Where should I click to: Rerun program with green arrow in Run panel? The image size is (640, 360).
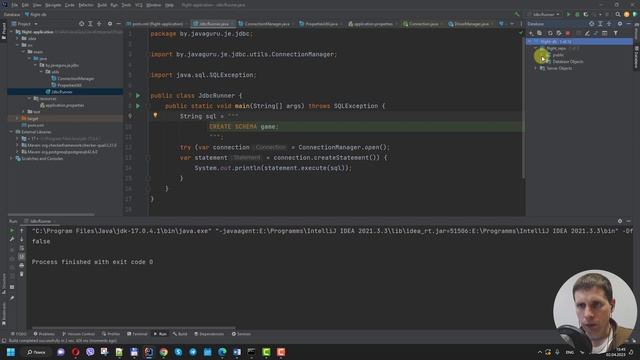coord(12,231)
